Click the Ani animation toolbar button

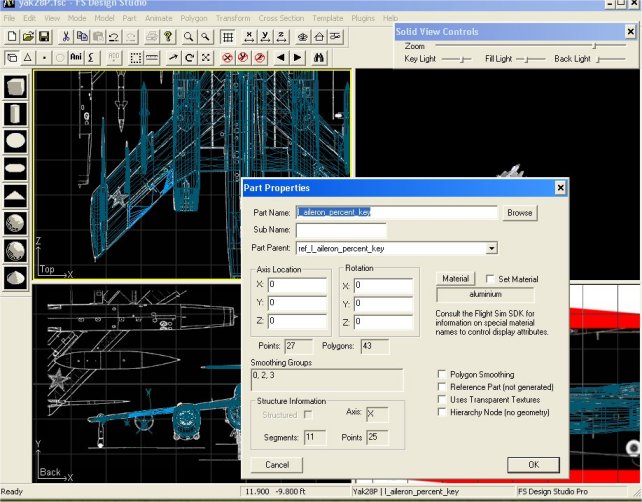74,58
